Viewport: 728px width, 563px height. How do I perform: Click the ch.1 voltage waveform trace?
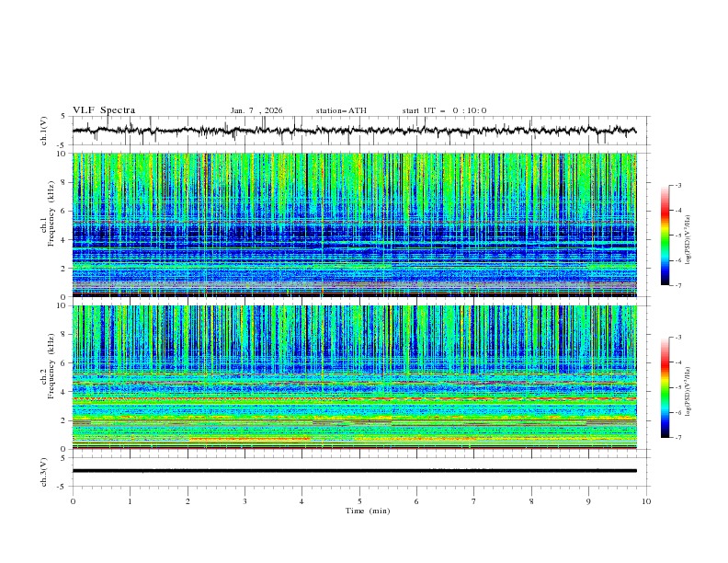pyautogui.click(x=354, y=131)
